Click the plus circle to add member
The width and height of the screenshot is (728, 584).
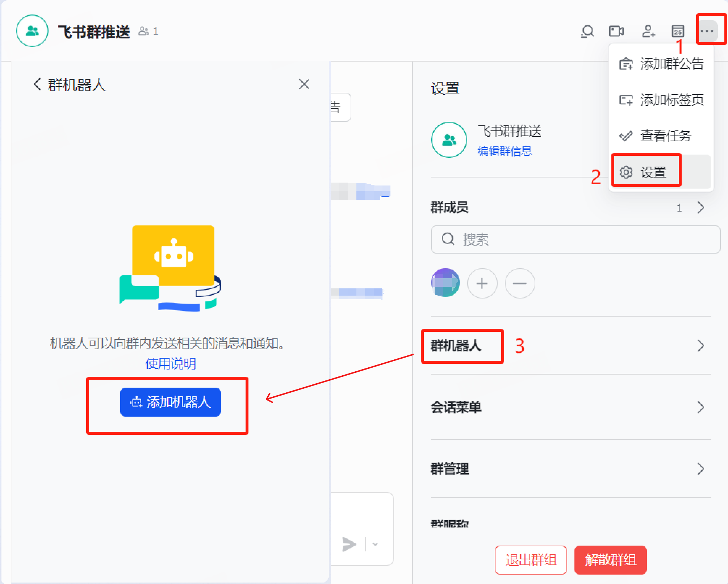tap(482, 283)
